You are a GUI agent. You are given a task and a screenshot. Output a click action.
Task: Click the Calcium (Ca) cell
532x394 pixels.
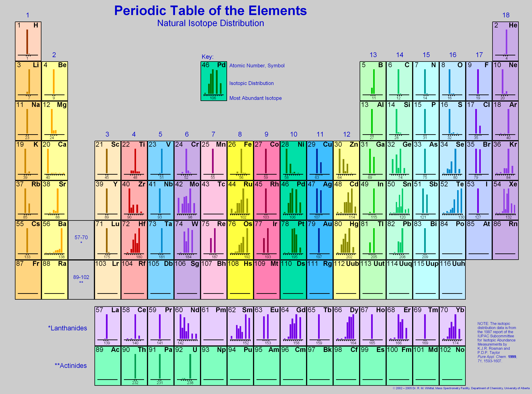(55, 160)
